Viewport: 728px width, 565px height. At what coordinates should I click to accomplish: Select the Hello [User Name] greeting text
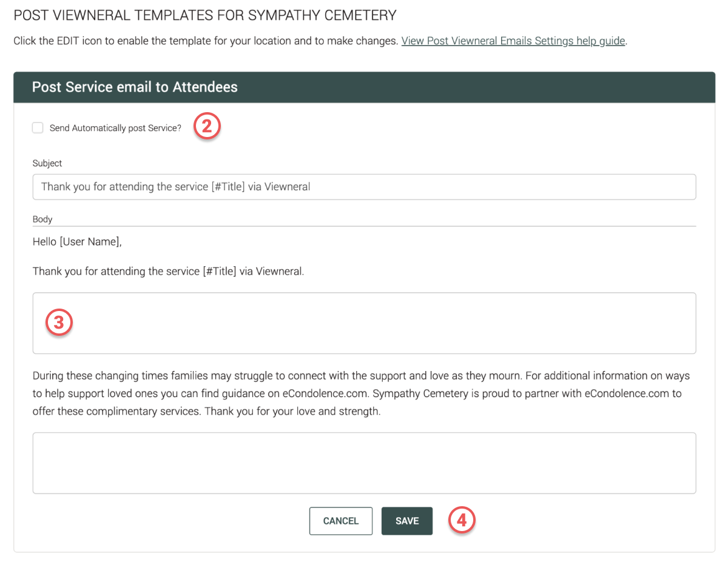[77, 242]
